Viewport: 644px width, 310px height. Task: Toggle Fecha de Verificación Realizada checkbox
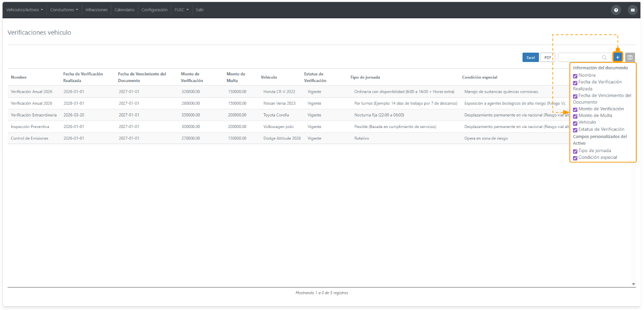click(x=575, y=83)
